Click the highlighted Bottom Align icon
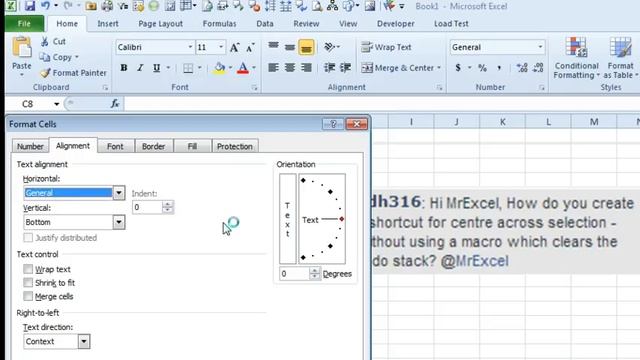The height and width of the screenshot is (360, 640). [x=306, y=47]
